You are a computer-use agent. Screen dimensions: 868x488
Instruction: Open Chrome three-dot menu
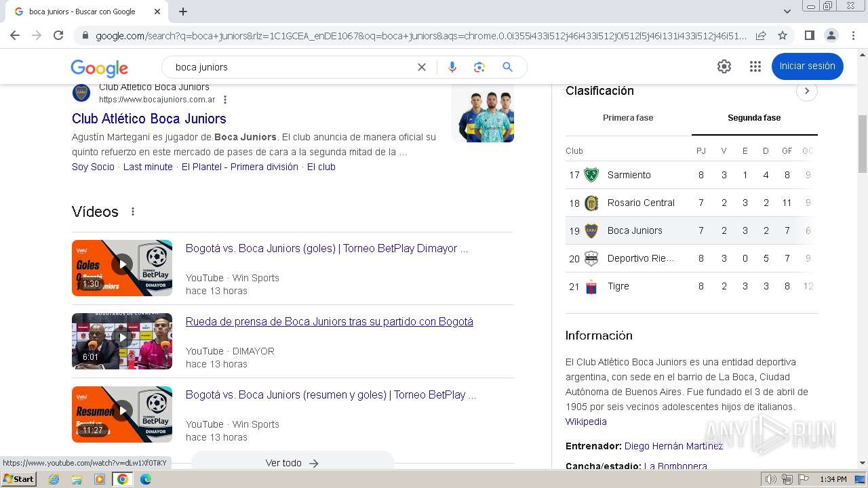[x=853, y=35]
